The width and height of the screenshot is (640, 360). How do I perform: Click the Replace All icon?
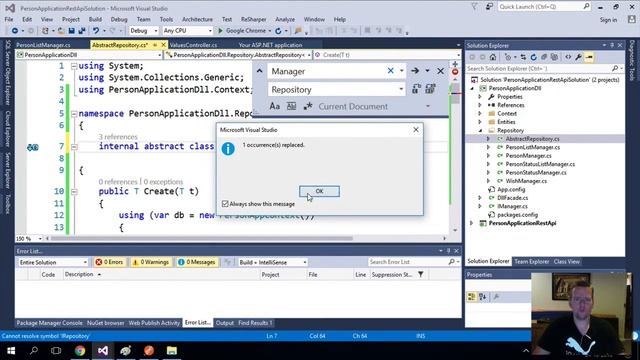point(430,89)
